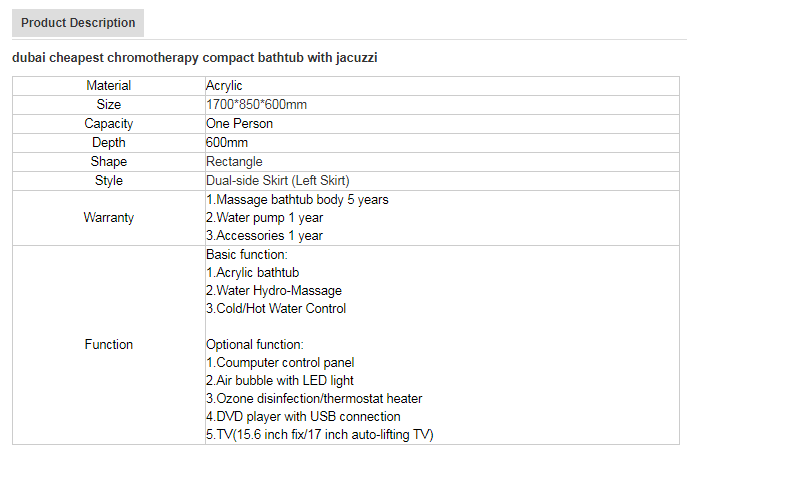Click Massage bathtub body 5 years line

(297, 200)
